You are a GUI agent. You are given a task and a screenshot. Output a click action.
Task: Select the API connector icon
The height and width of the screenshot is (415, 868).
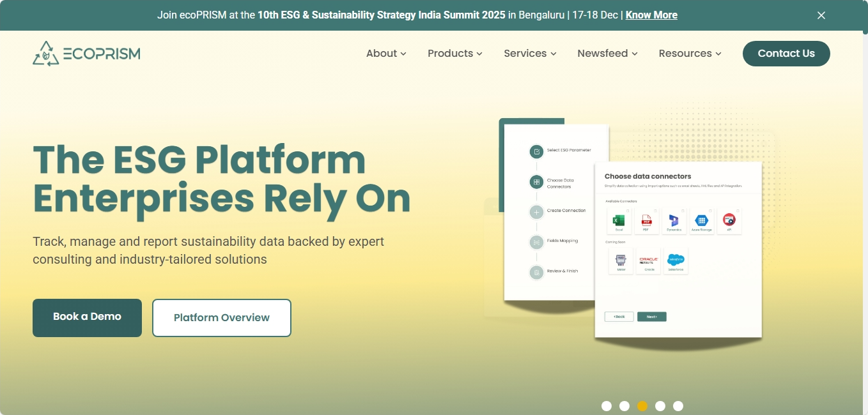pos(729,220)
